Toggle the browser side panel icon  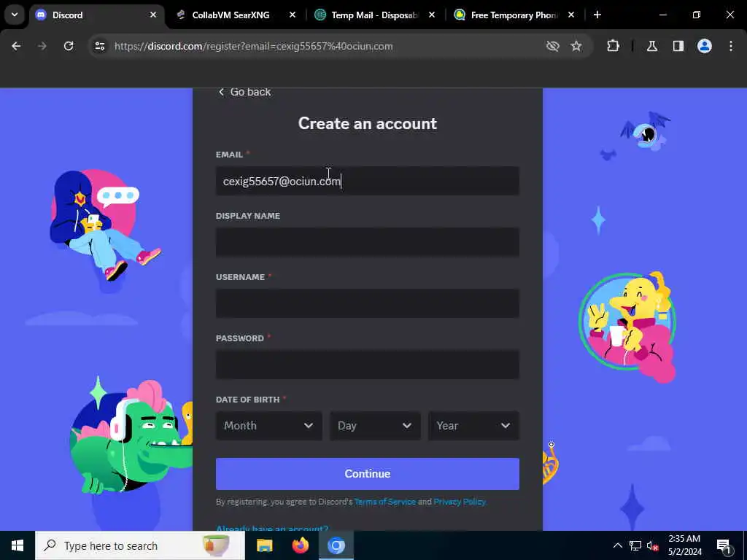[678, 46]
